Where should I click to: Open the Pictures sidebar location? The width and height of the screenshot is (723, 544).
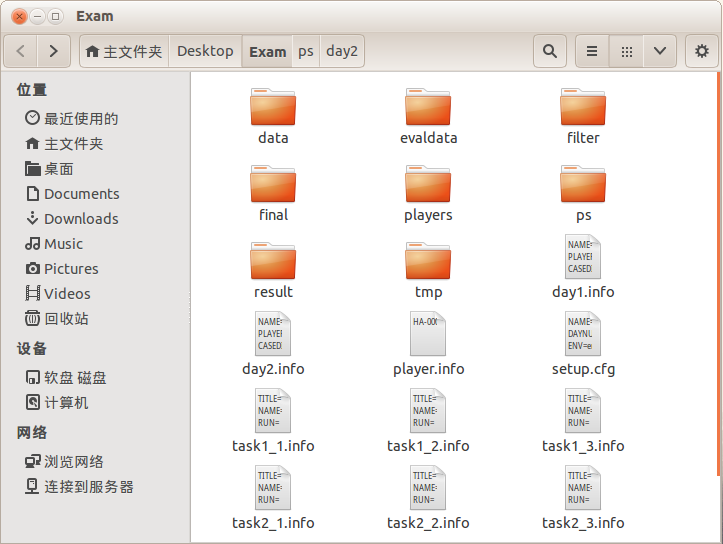click(71, 268)
